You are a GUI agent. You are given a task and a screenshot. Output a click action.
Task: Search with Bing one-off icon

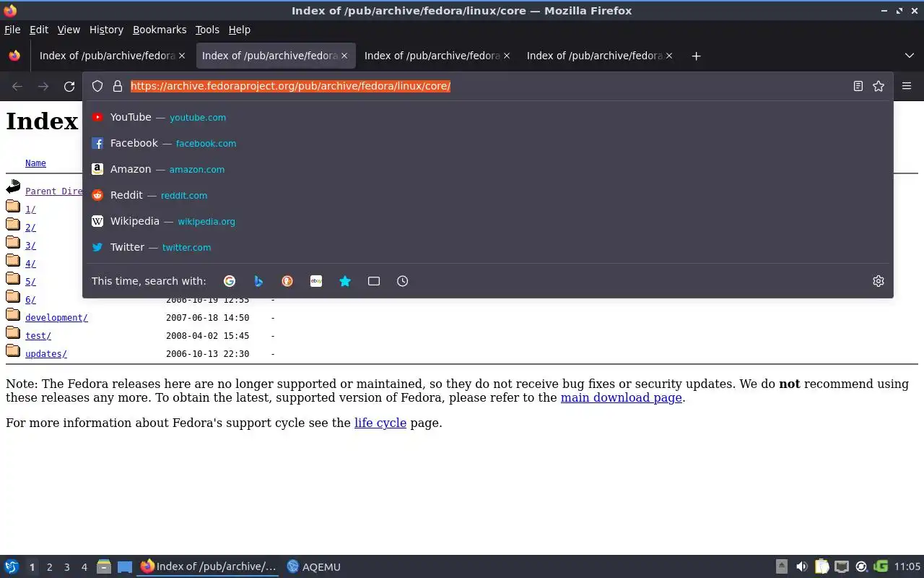tap(258, 281)
